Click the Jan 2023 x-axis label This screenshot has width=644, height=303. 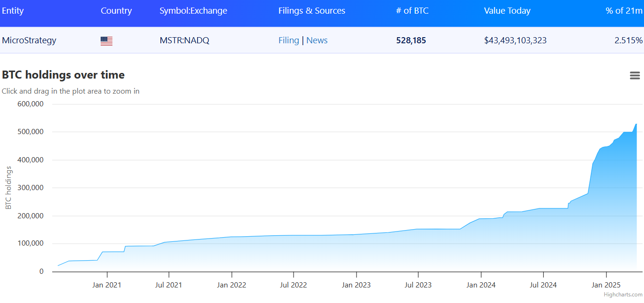click(x=356, y=285)
